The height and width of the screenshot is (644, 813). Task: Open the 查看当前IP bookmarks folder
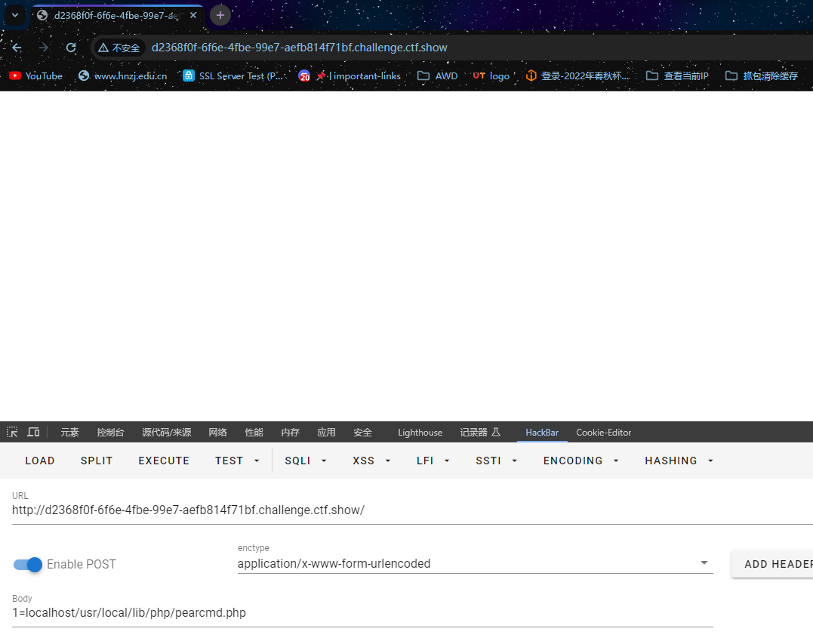point(677,75)
